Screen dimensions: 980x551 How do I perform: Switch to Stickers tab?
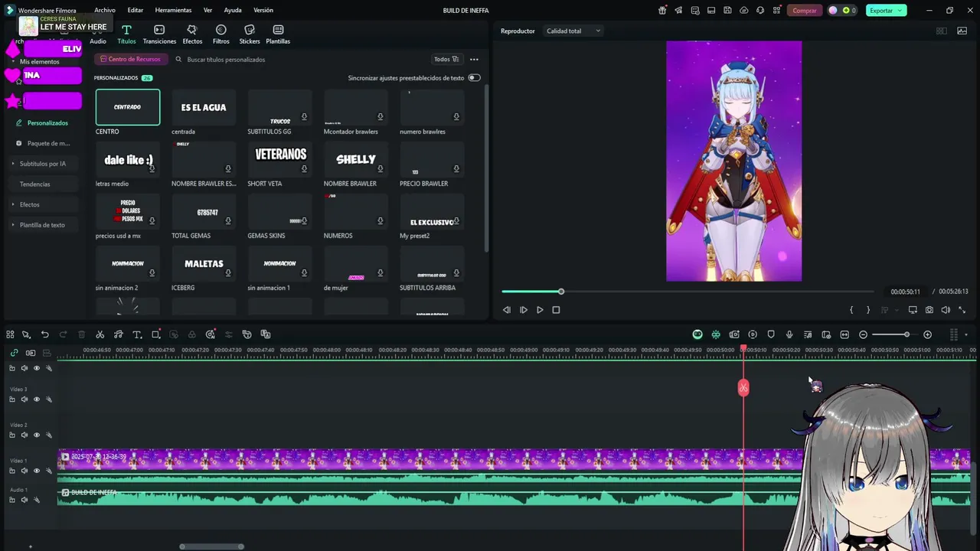pos(250,34)
